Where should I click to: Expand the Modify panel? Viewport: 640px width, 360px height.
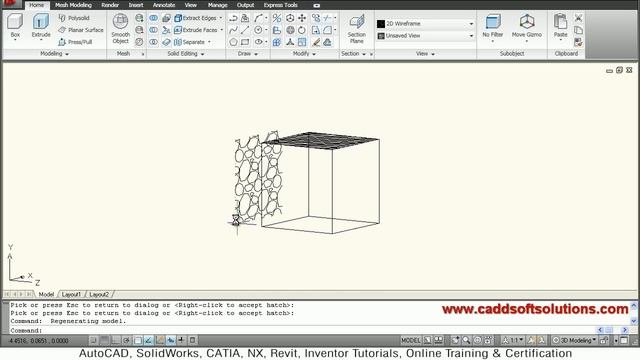tap(304, 53)
